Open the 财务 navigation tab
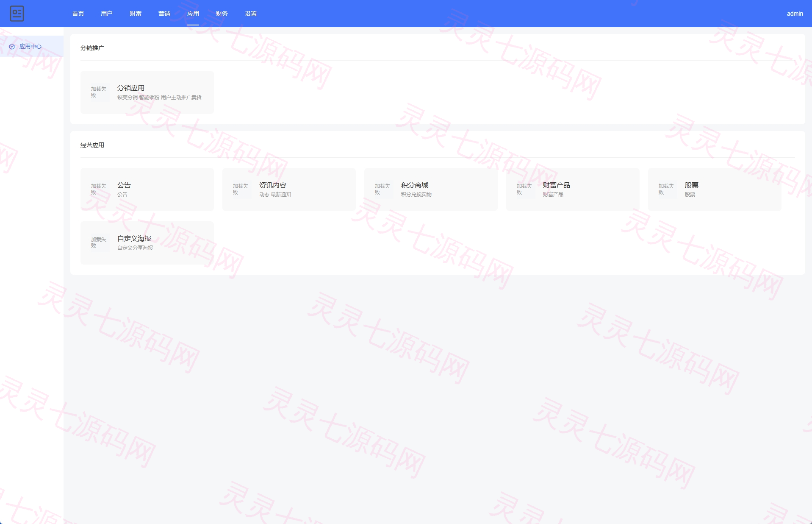 222,14
